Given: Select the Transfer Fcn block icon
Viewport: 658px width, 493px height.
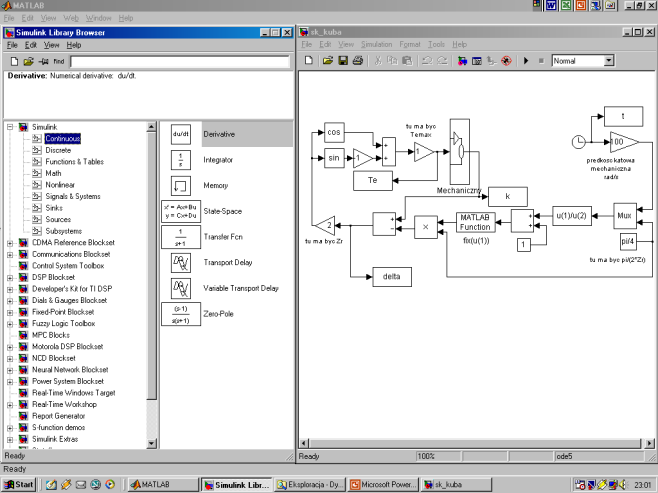Looking at the screenshot, I should 181,237.
